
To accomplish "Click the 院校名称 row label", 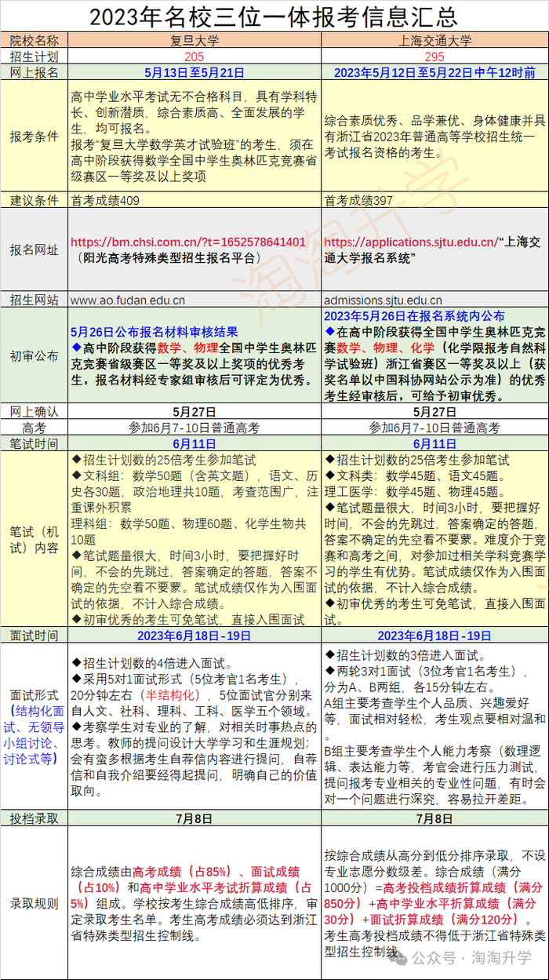I will click(34, 41).
